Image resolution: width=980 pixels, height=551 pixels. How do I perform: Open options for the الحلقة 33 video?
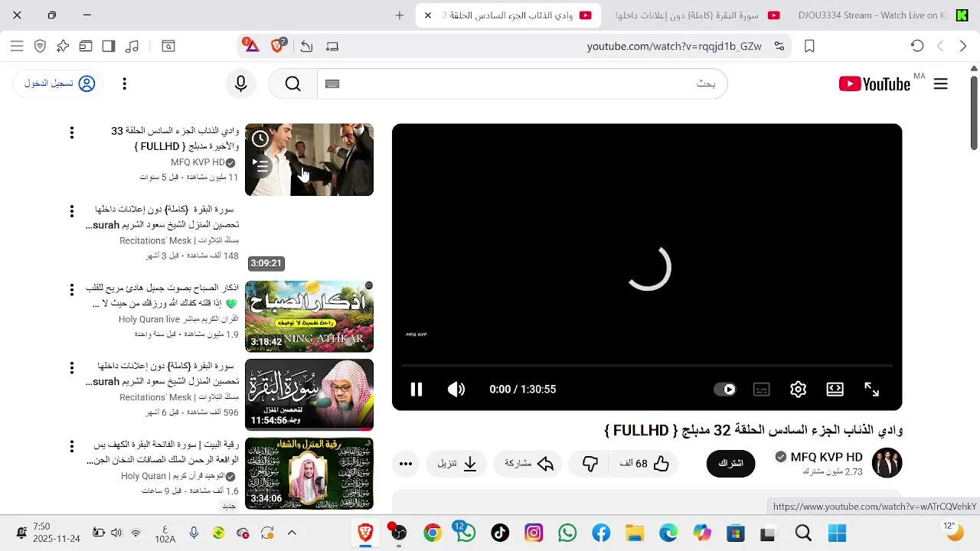click(x=72, y=132)
